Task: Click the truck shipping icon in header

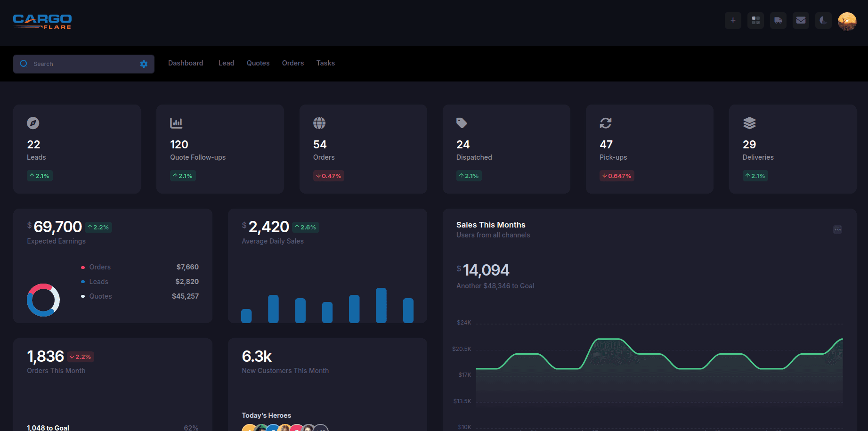Action: click(778, 20)
